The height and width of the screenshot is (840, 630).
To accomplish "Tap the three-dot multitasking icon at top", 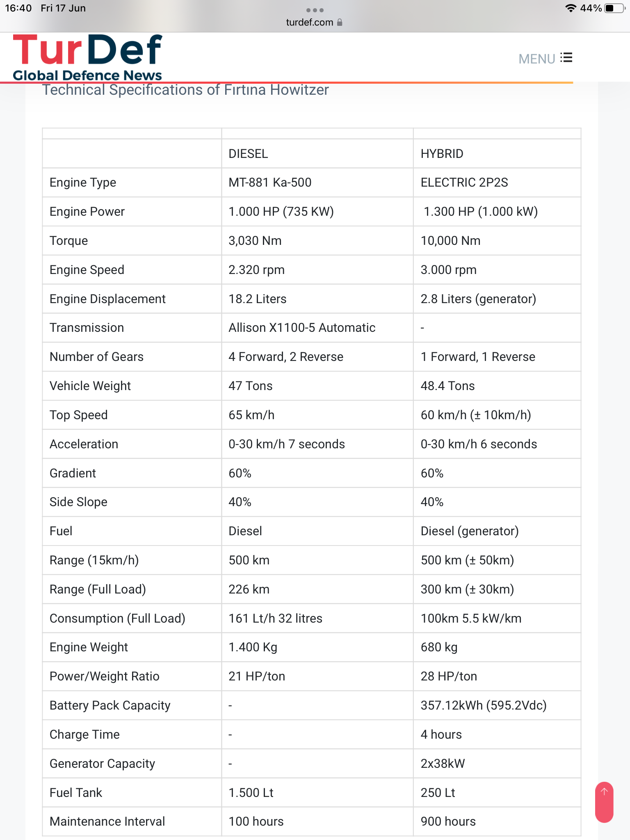I will pos(315,10).
